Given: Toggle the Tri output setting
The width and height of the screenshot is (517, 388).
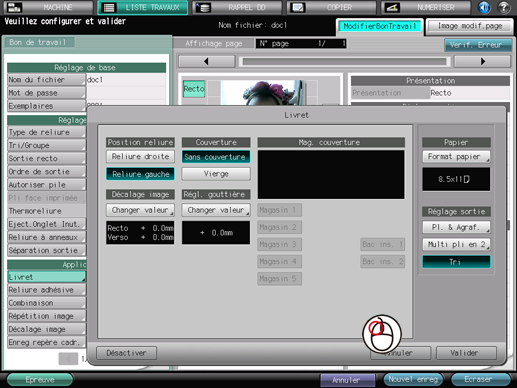Looking at the screenshot, I should 456,262.
